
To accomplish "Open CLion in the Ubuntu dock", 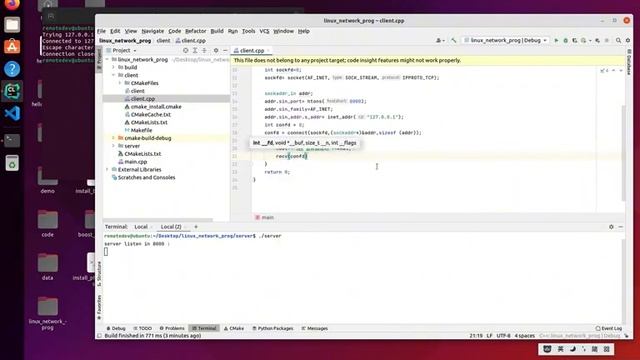I will [x=12, y=91].
